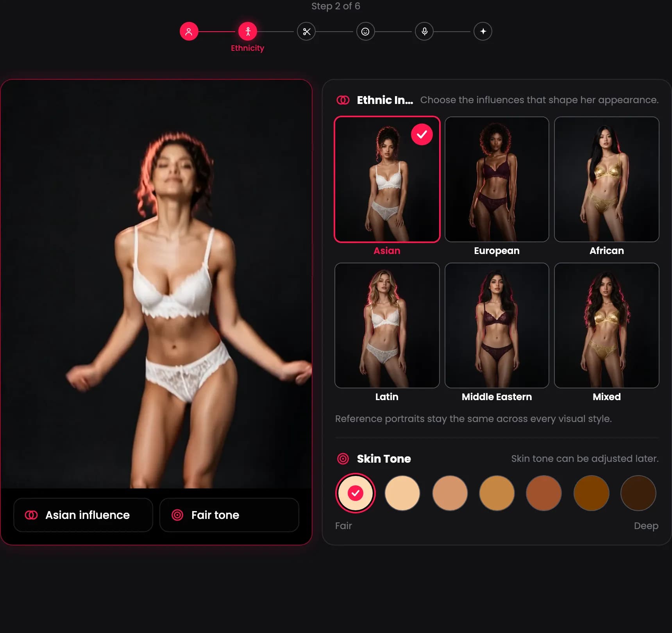
Task: Click the Middle Eastern label text
Action: tap(497, 397)
